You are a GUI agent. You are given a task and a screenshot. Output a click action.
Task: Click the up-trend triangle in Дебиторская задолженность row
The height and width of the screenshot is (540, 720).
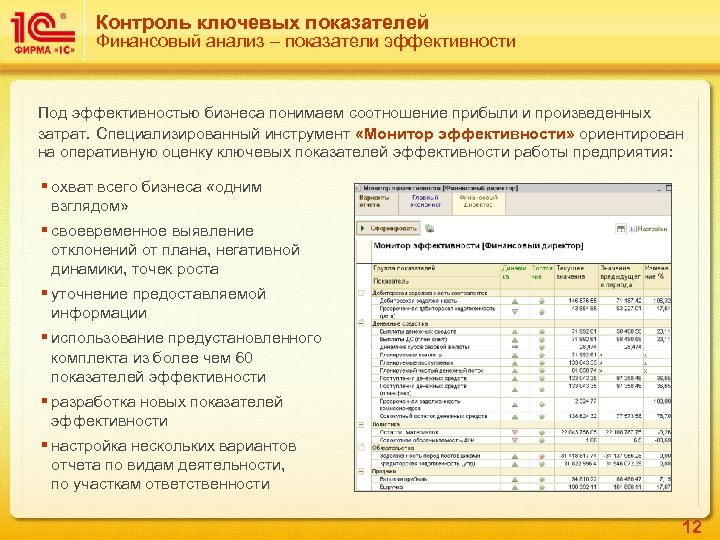(515, 301)
